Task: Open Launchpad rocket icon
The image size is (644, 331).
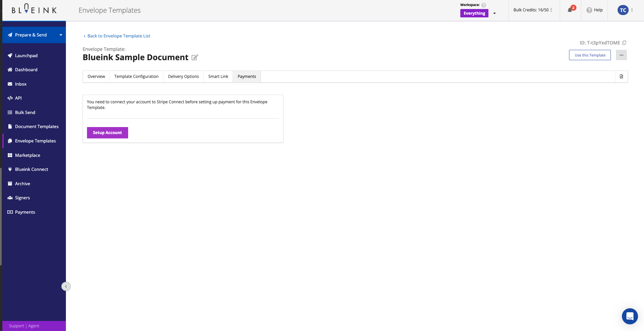Action: tap(10, 56)
